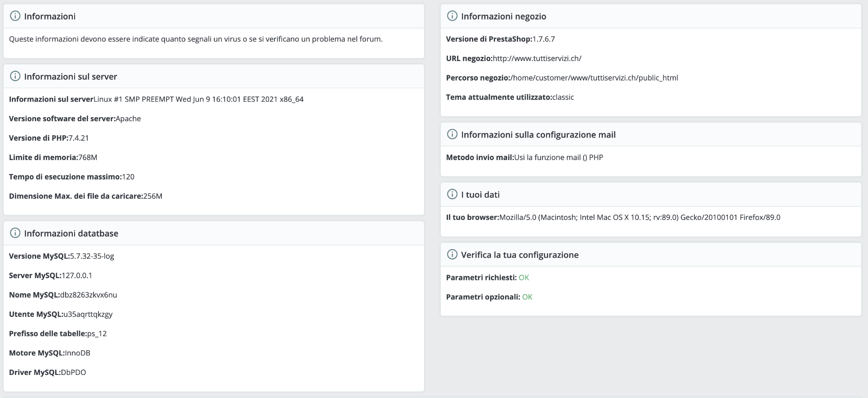Click info icon next to Informazioni sul server
The height and width of the screenshot is (398, 868).
(15, 76)
